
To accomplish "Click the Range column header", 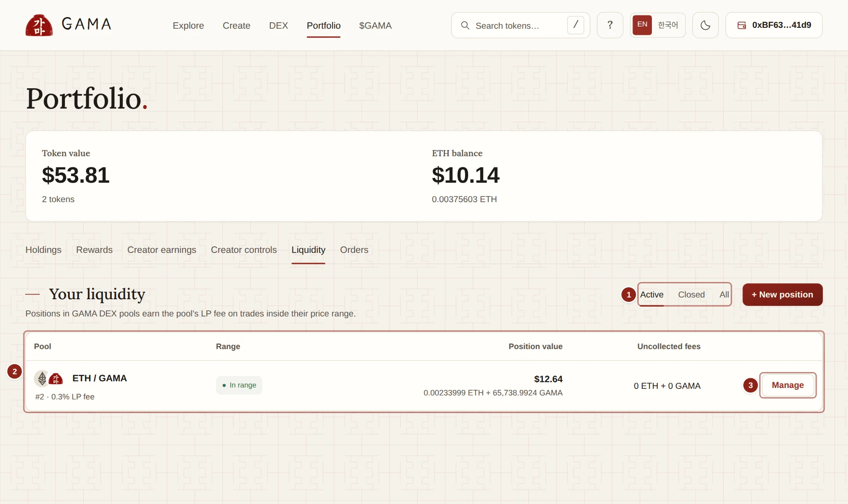I will pos(228,346).
